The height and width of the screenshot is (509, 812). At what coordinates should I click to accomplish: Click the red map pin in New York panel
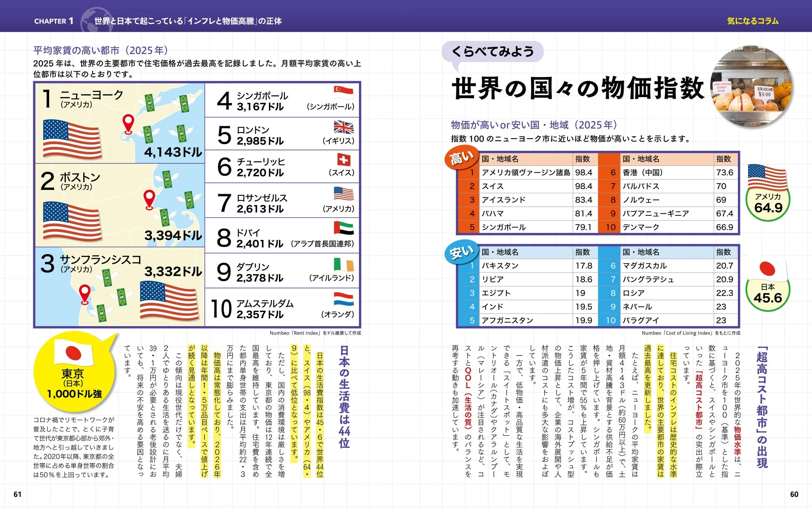click(128, 124)
